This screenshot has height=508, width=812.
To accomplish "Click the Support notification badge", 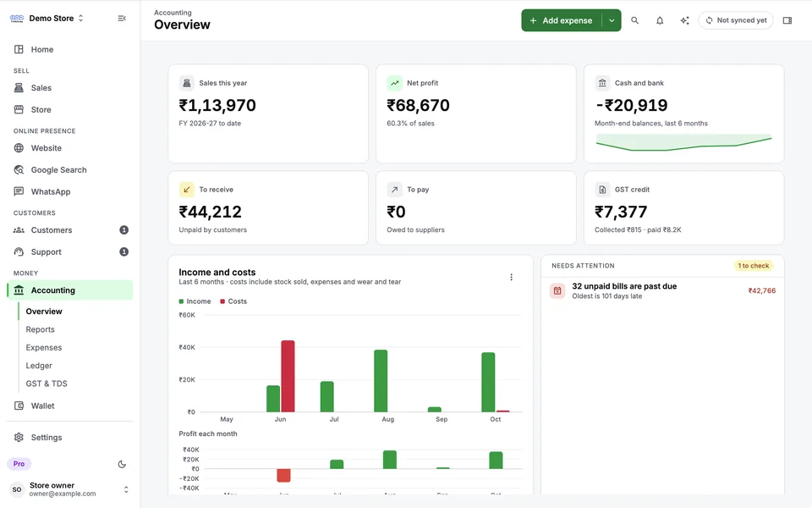I will pyautogui.click(x=123, y=251).
